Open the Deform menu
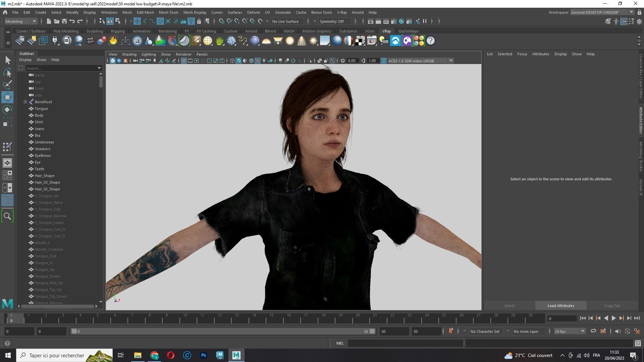 point(253,12)
